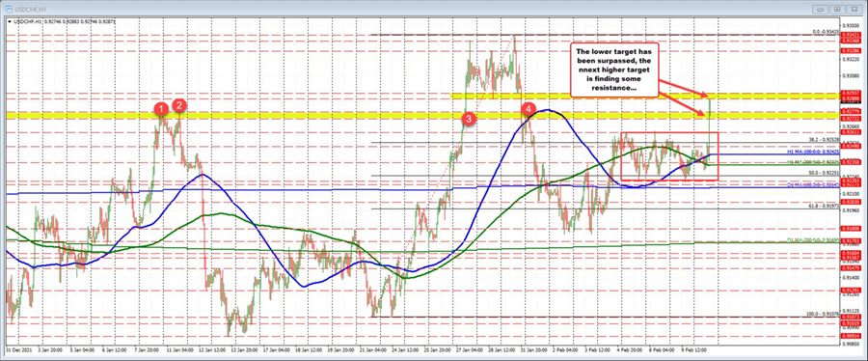Click the 0.90850 price scale label
This screenshot has height=361, width=868.
[850, 344]
